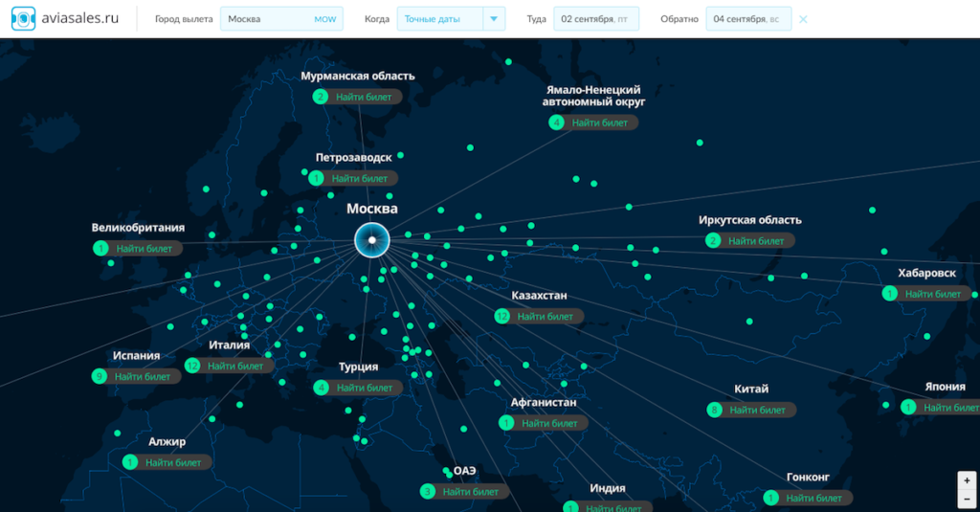
Task: Click the green 9 badge for Испания
Action: pyautogui.click(x=99, y=376)
